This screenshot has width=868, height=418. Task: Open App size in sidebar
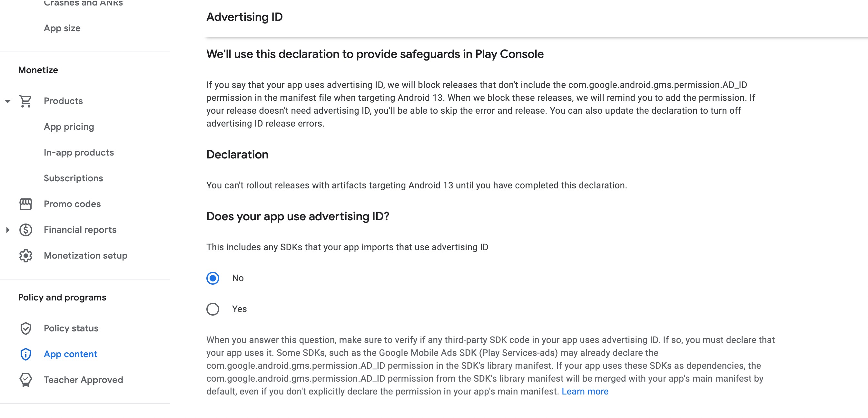pyautogui.click(x=62, y=28)
